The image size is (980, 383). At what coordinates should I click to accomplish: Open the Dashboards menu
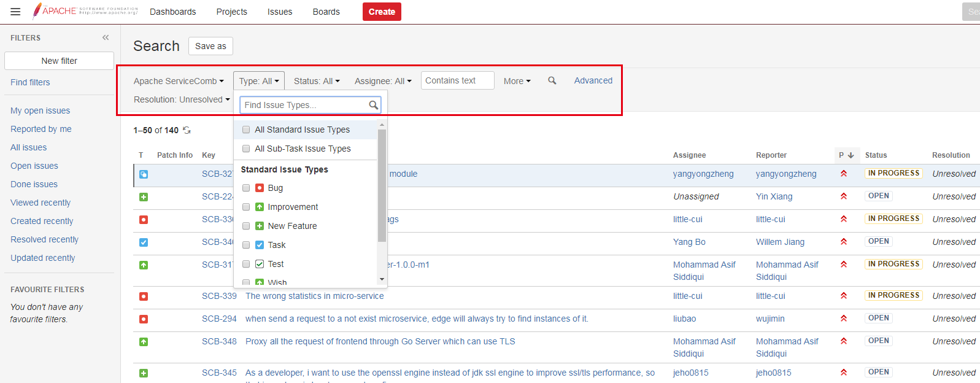coord(173,12)
